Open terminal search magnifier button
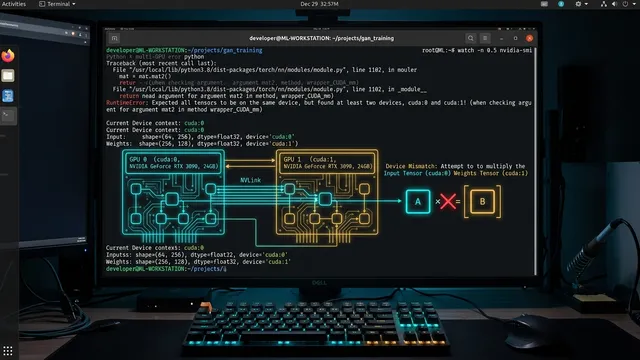 (471, 38)
